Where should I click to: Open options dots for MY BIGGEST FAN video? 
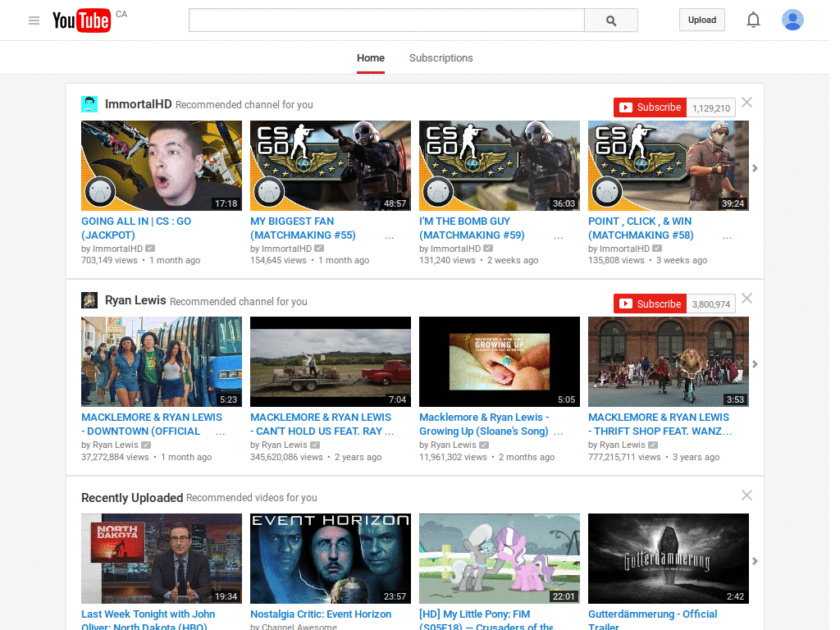click(x=390, y=237)
